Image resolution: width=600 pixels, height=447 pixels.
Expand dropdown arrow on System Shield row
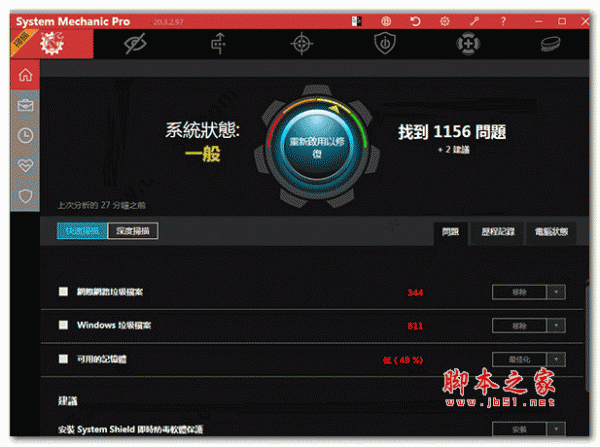(556, 429)
